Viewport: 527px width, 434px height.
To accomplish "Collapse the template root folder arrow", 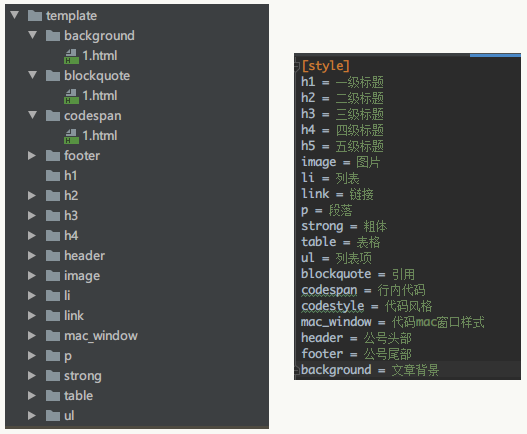I will [14, 15].
